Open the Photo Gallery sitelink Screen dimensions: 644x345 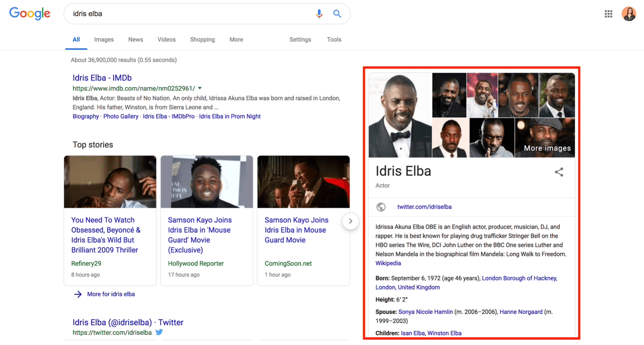click(121, 116)
